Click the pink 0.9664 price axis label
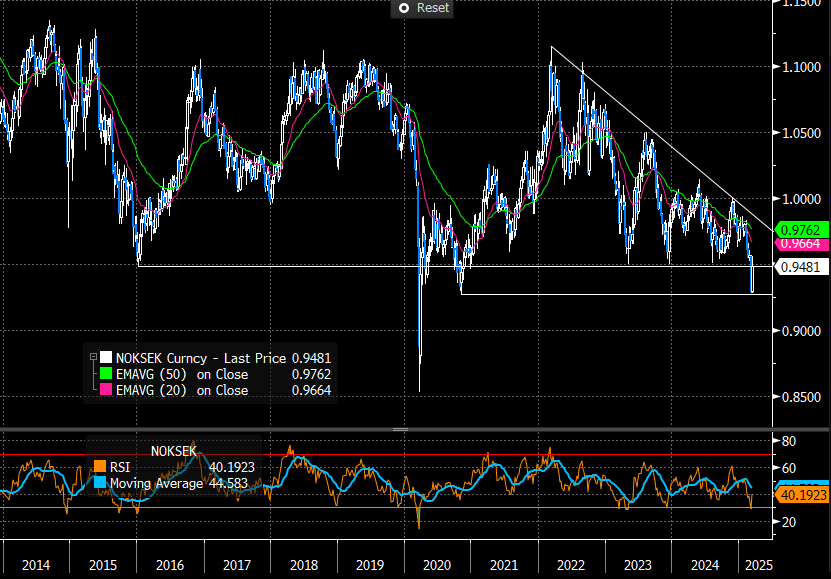This screenshot has width=831, height=579. coord(800,243)
